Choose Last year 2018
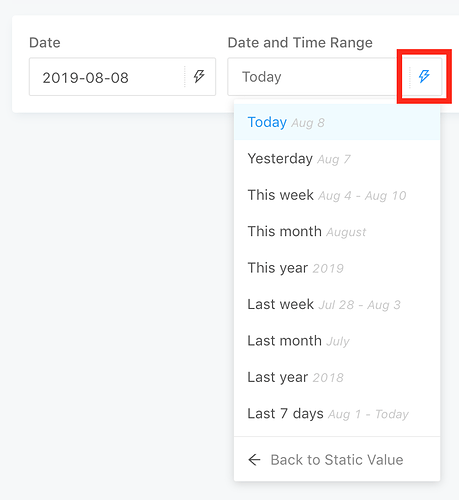The width and height of the screenshot is (459, 500). coord(337,377)
